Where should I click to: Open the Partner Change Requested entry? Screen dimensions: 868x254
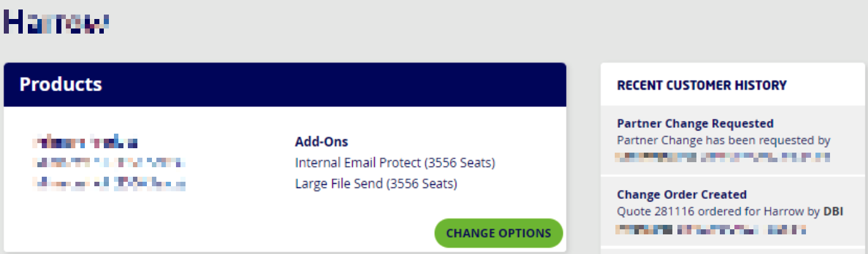point(695,124)
